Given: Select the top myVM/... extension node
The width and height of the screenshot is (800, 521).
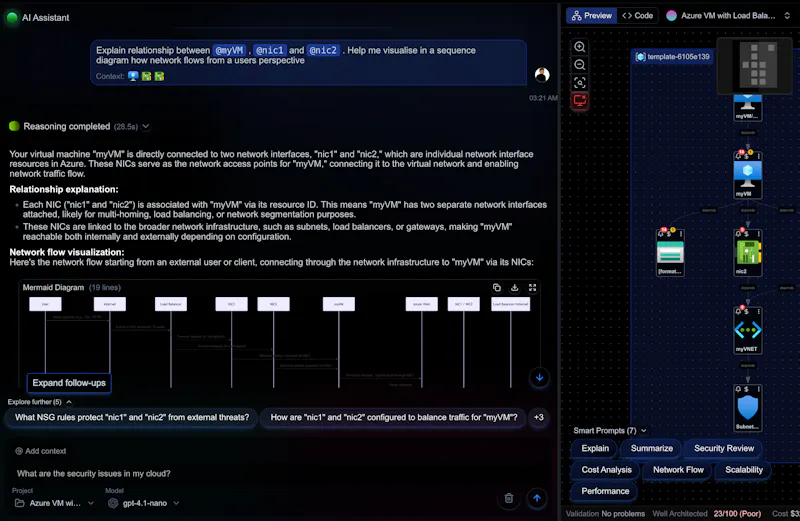Looking at the screenshot, I should coord(747,107).
